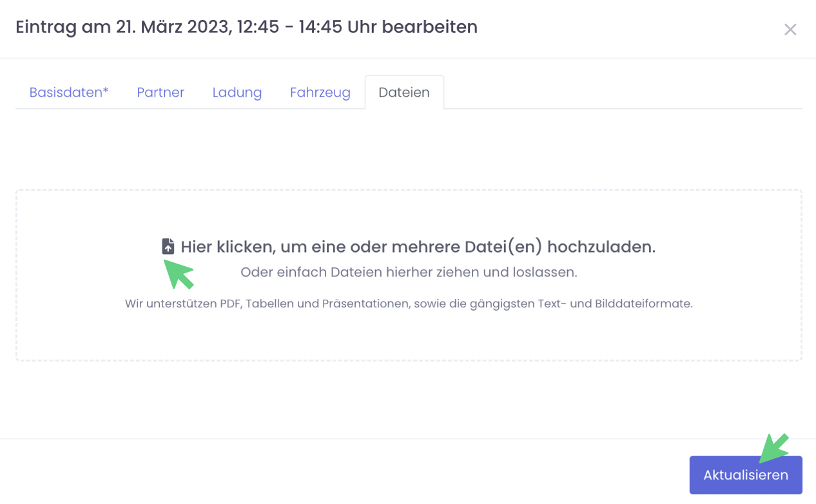
Task: Click the file upload icon
Action: [168, 247]
